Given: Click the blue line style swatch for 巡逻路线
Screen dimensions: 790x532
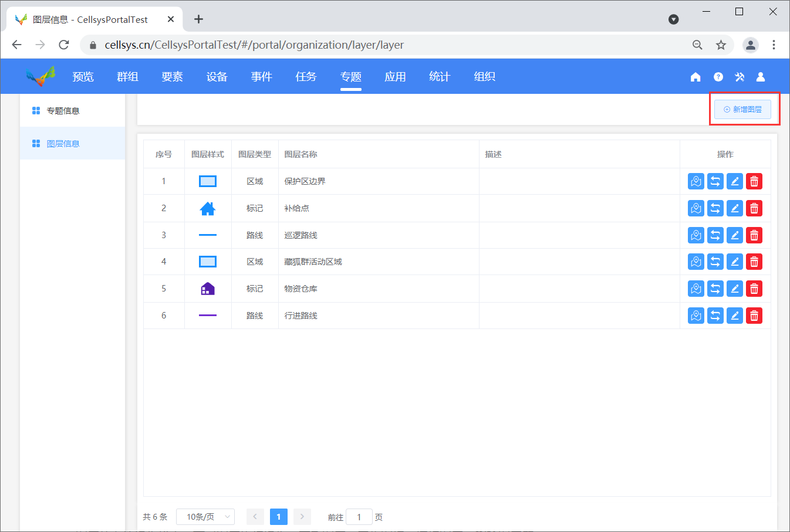Looking at the screenshot, I should (x=208, y=235).
